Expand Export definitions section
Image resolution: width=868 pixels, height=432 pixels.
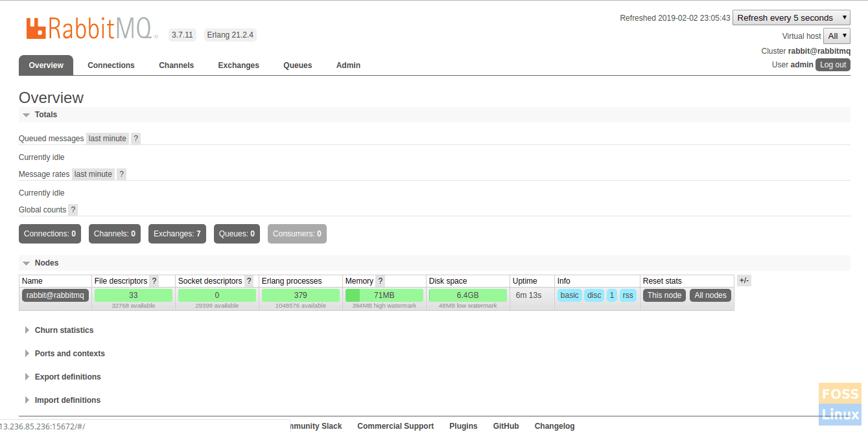63,377
